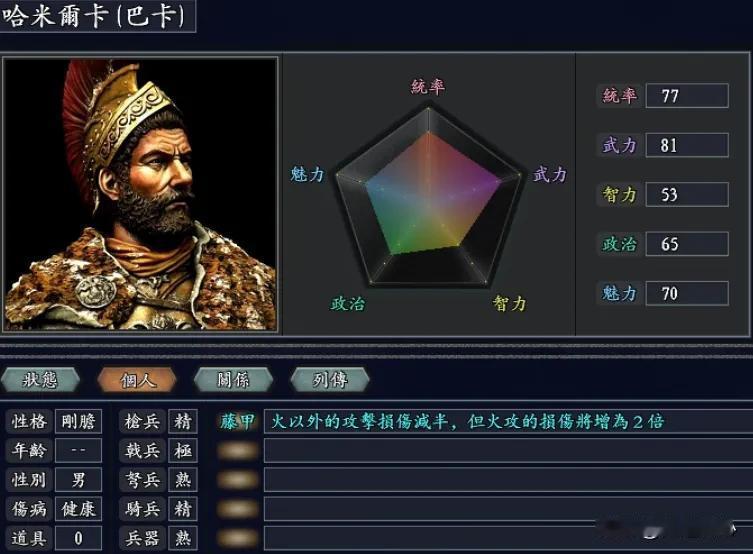
Task: Switch to the 關係 tab
Action: tap(233, 380)
